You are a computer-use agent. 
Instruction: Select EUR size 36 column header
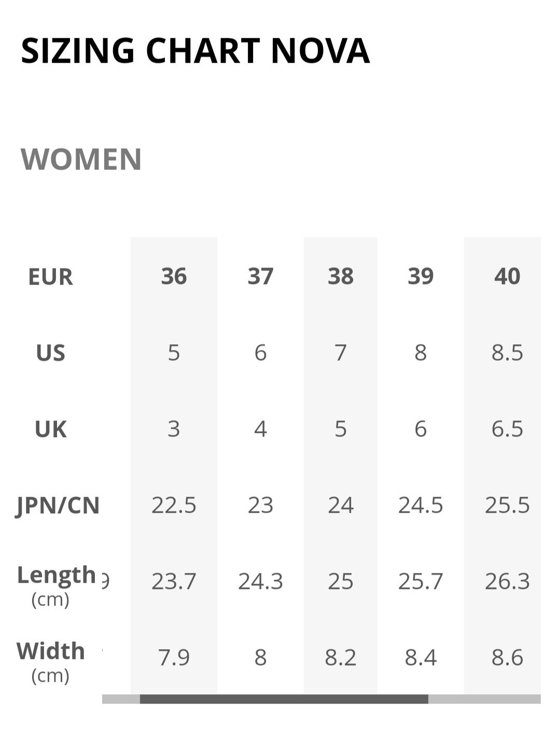174,276
